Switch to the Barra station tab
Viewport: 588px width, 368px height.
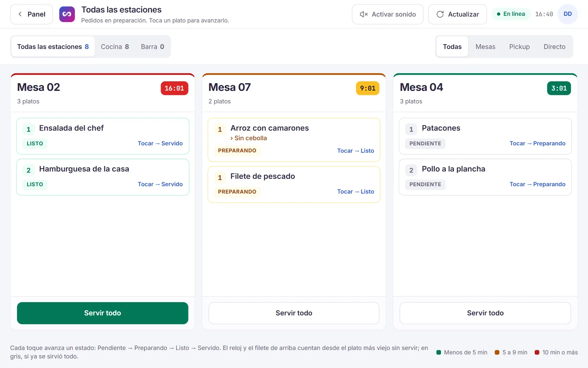tap(153, 47)
